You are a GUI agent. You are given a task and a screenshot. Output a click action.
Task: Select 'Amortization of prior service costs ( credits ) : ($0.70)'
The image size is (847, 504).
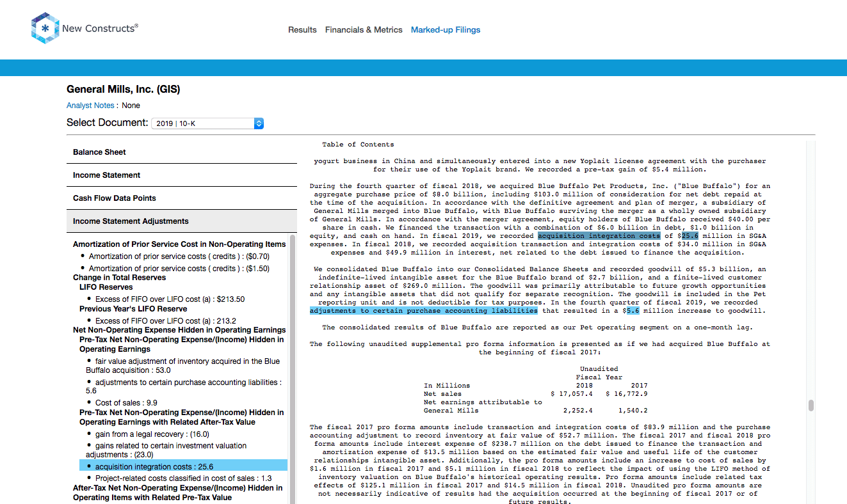click(179, 256)
